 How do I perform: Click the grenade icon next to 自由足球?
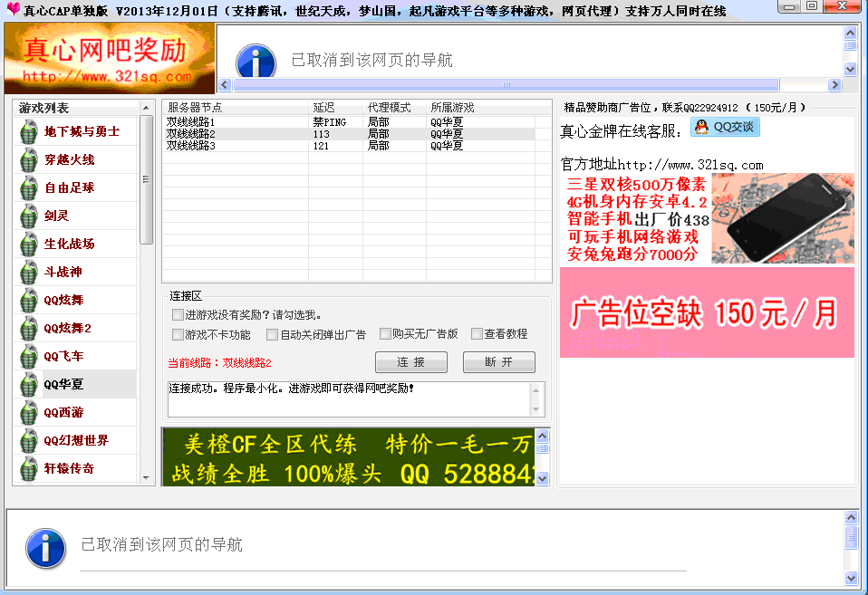tap(30, 188)
